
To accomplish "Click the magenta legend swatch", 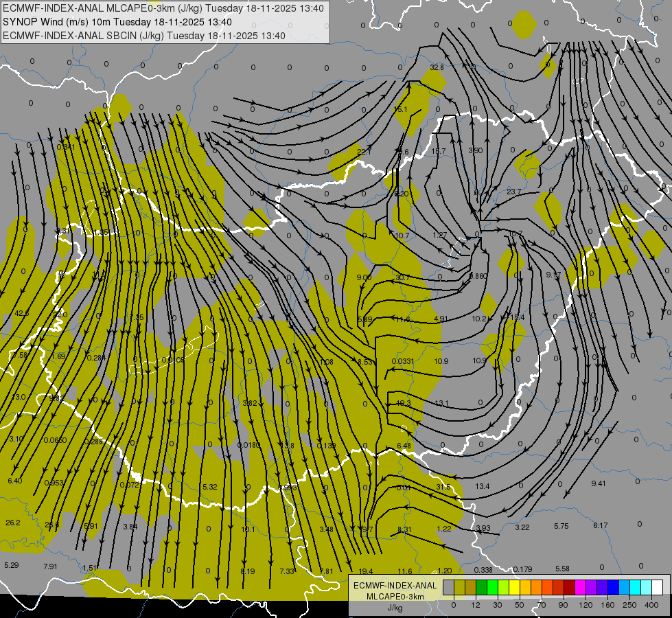I will click(580, 587).
